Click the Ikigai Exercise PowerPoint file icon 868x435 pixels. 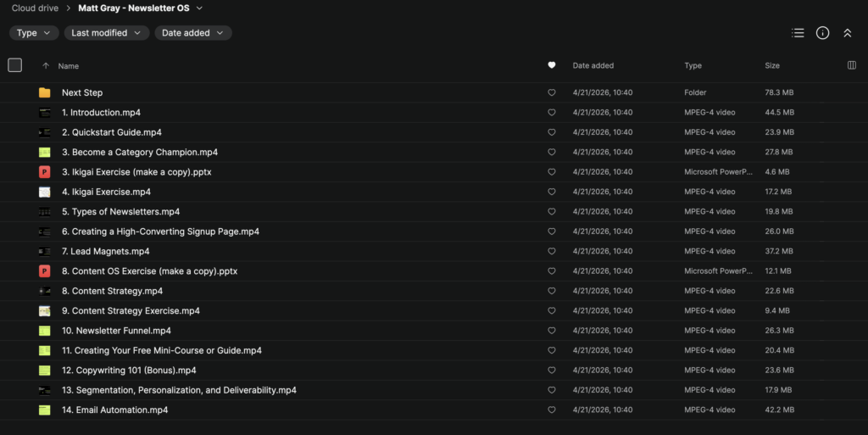coord(44,172)
